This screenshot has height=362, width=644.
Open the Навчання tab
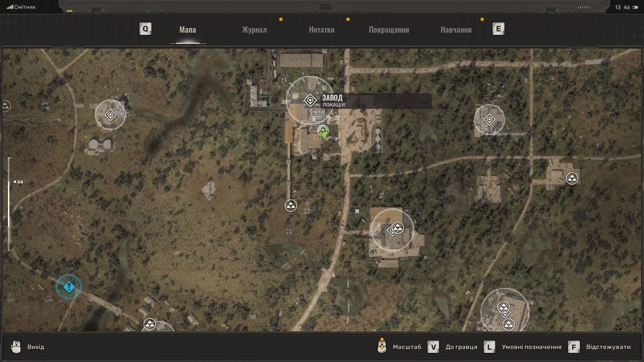coord(456,30)
